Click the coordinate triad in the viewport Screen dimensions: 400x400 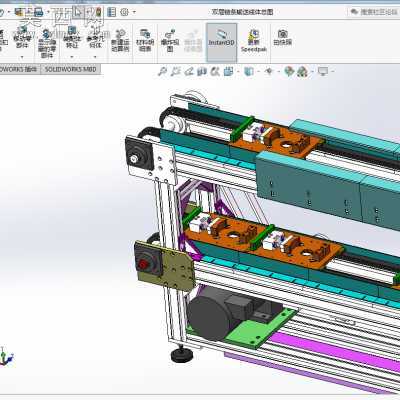point(6,356)
